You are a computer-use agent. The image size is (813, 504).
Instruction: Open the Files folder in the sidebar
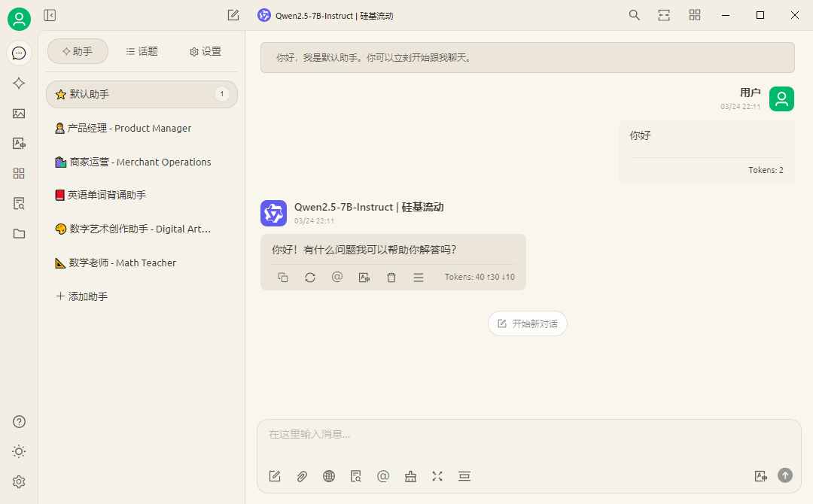pos(19,233)
